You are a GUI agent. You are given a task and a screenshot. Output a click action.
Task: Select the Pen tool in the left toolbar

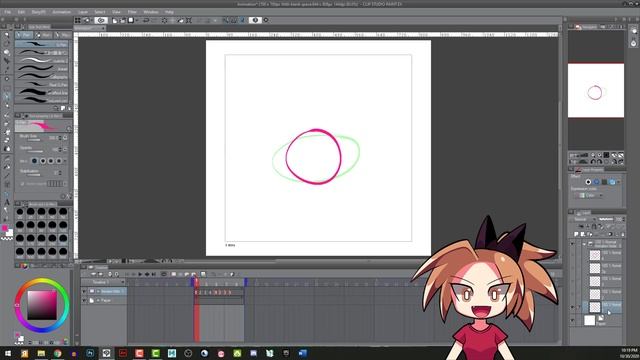7,96
